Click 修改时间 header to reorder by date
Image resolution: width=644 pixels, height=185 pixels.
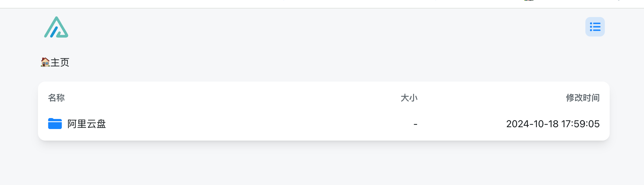[583, 98]
